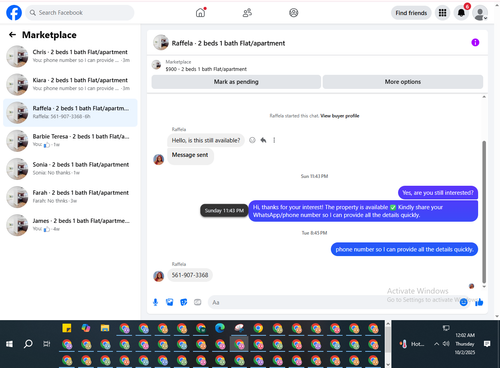Image resolution: width=500 pixels, height=368 pixels.
Task: Open Sticky Notes from the taskbar
Action: tap(67, 328)
